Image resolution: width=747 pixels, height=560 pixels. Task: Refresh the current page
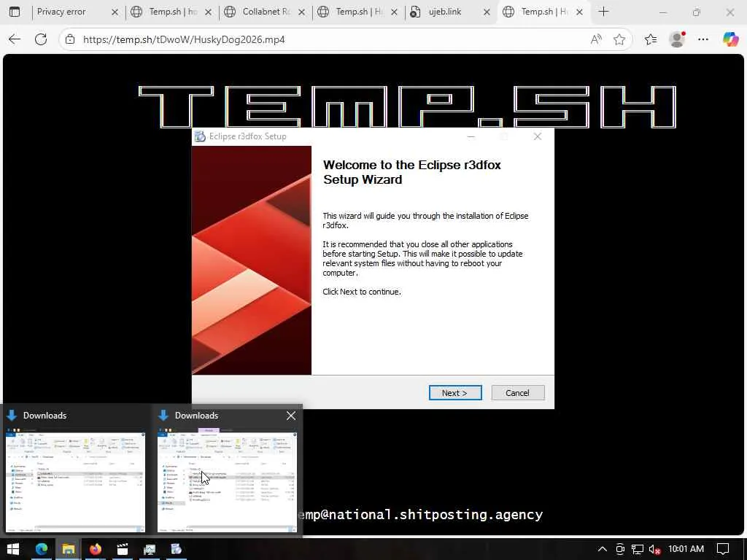(x=41, y=39)
